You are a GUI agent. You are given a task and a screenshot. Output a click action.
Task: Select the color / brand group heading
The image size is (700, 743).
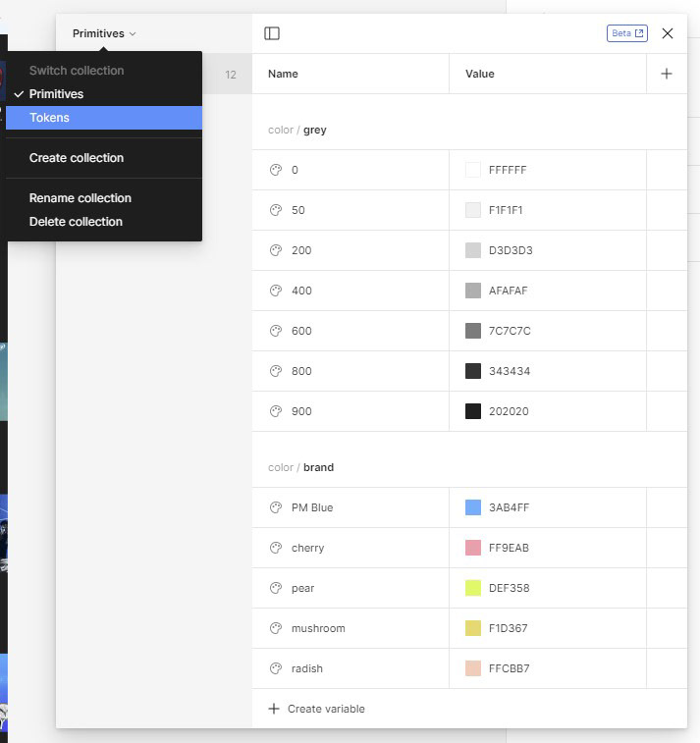[x=301, y=468]
